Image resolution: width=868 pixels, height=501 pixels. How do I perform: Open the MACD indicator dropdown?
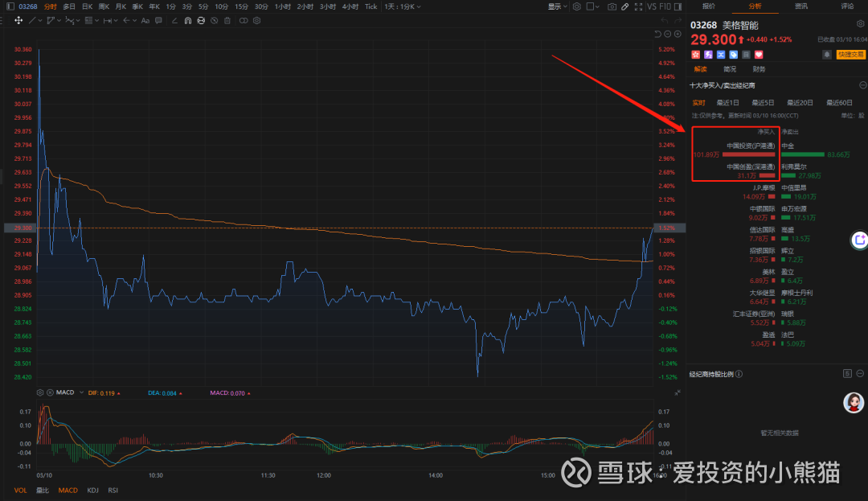pos(81,392)
